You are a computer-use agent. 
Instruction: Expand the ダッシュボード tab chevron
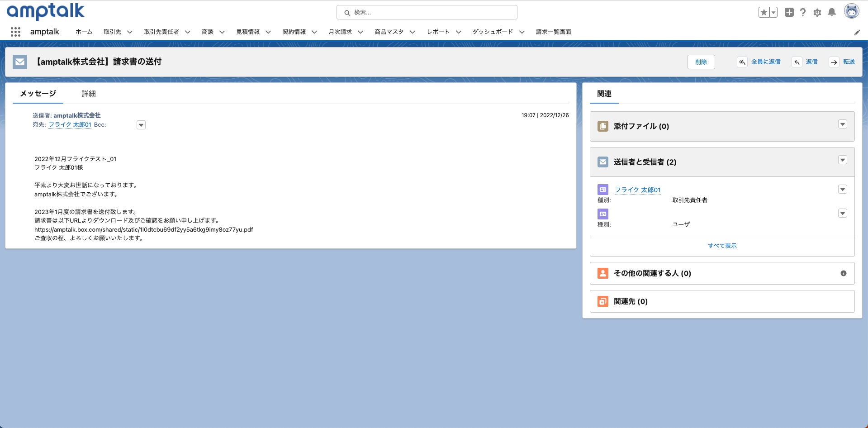click(522, 32)
